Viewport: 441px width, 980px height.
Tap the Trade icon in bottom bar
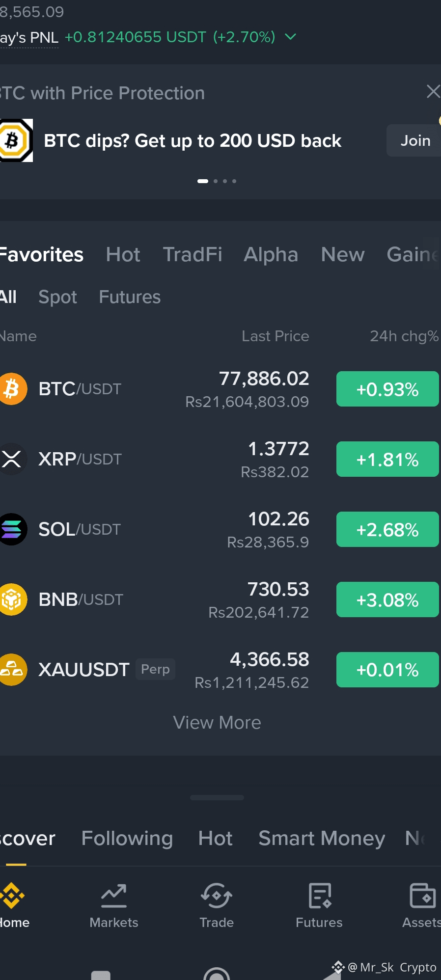pos(217,896)
